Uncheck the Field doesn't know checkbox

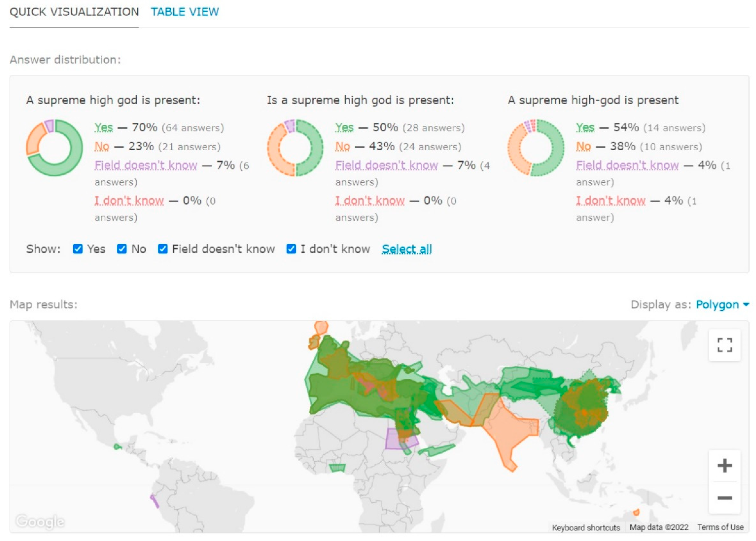[163, 249]
